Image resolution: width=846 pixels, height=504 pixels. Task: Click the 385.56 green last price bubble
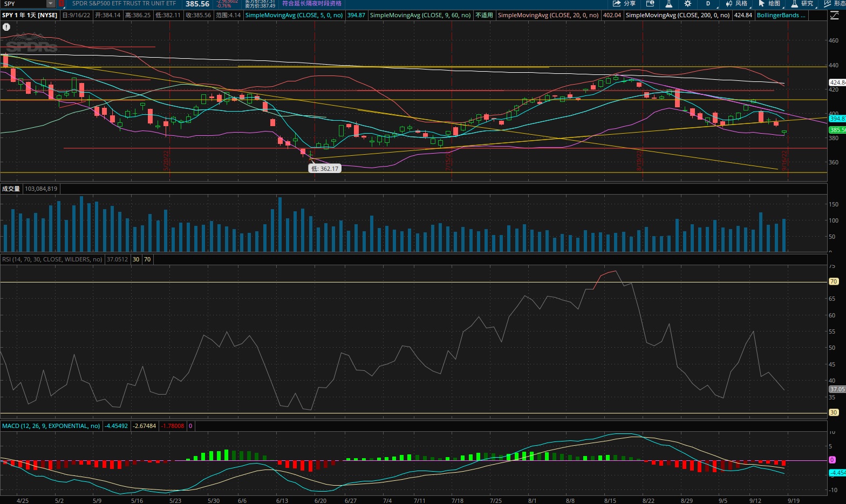point(837,130)
